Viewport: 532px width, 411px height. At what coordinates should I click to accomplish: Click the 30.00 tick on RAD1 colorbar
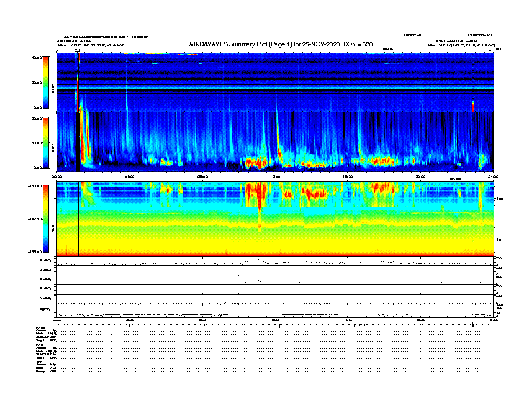coord(36,143)
